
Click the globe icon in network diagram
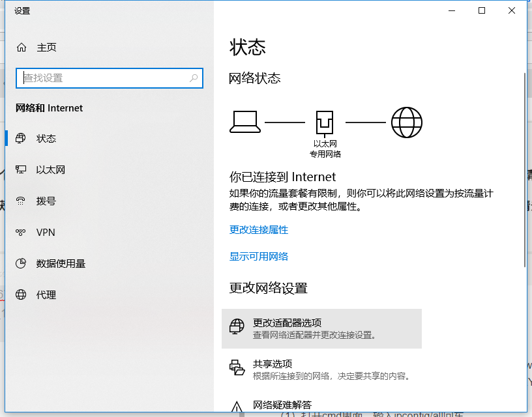coord(407,122)
